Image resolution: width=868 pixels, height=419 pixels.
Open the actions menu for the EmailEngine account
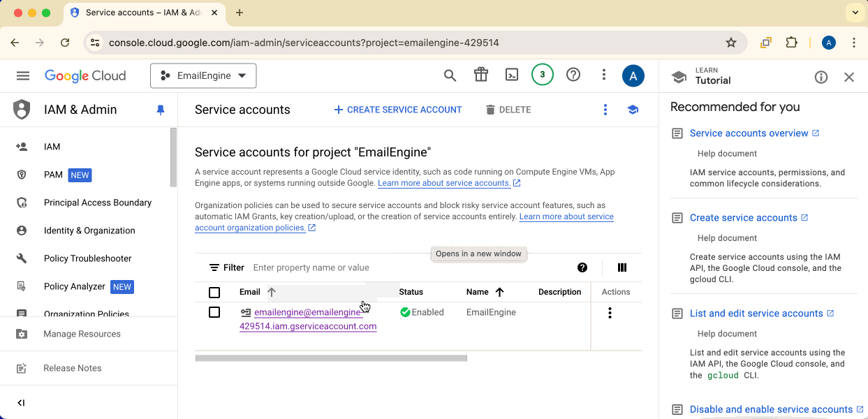point(610,313)
